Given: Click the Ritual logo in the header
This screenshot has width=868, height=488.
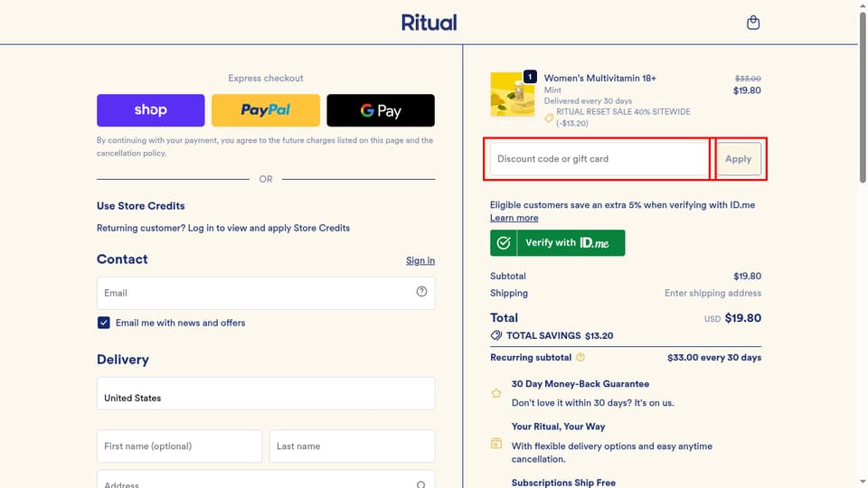Looking at the screenshot, I should 429,23.
